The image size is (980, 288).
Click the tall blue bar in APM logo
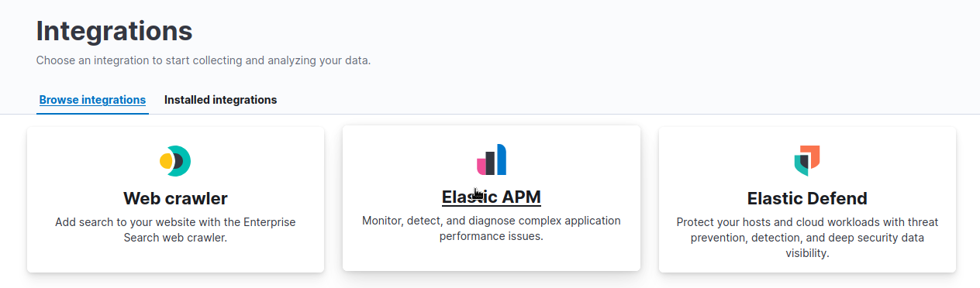pyautogui.click(x=502, y=159)
